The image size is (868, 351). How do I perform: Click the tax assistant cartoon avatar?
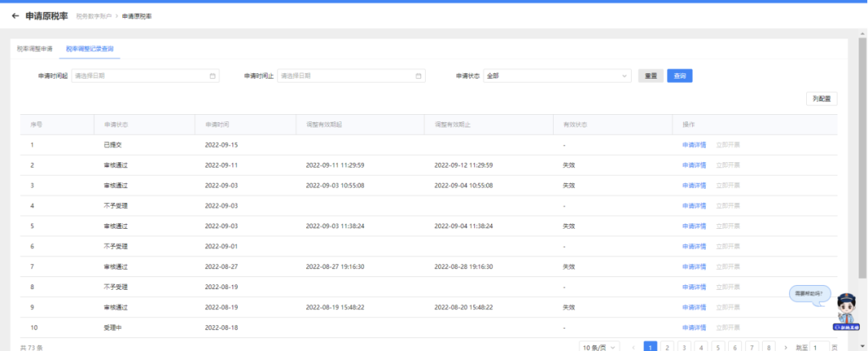tap(845, 312)
